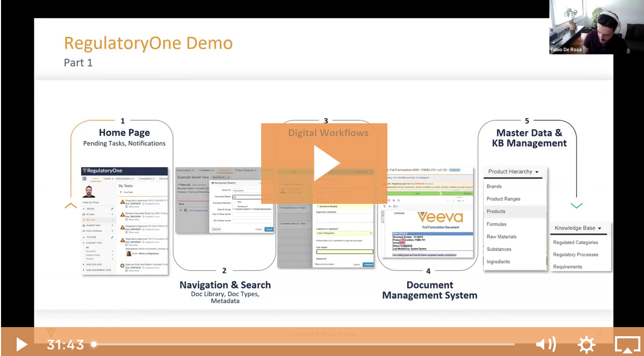This screenshot has height=356, width=644.
Task: Open the app launcher grid icon
Action: pos(84,178)
